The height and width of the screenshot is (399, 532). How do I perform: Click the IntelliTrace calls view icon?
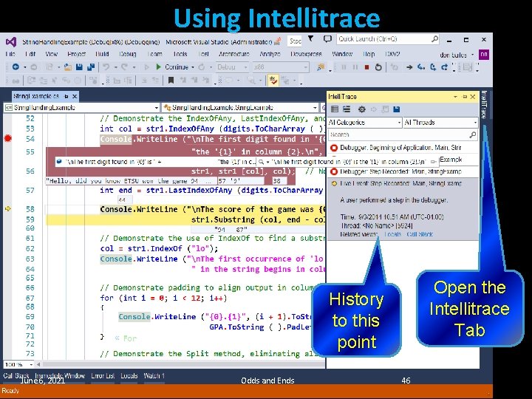tap(347, 109)
